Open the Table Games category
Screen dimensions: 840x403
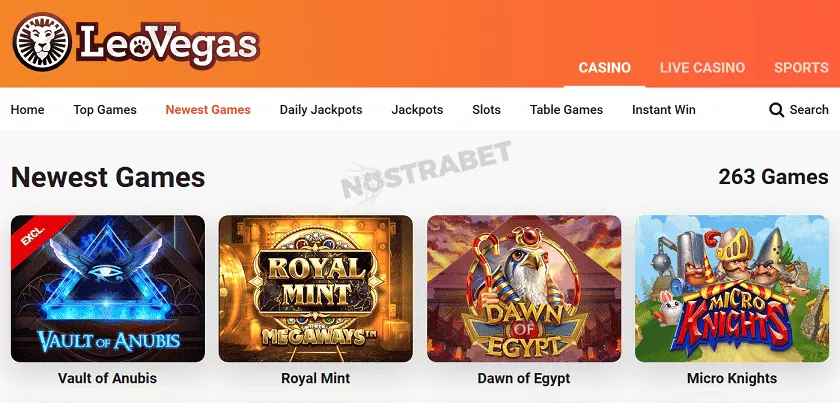pyautogui.click(x=566, y=110)
